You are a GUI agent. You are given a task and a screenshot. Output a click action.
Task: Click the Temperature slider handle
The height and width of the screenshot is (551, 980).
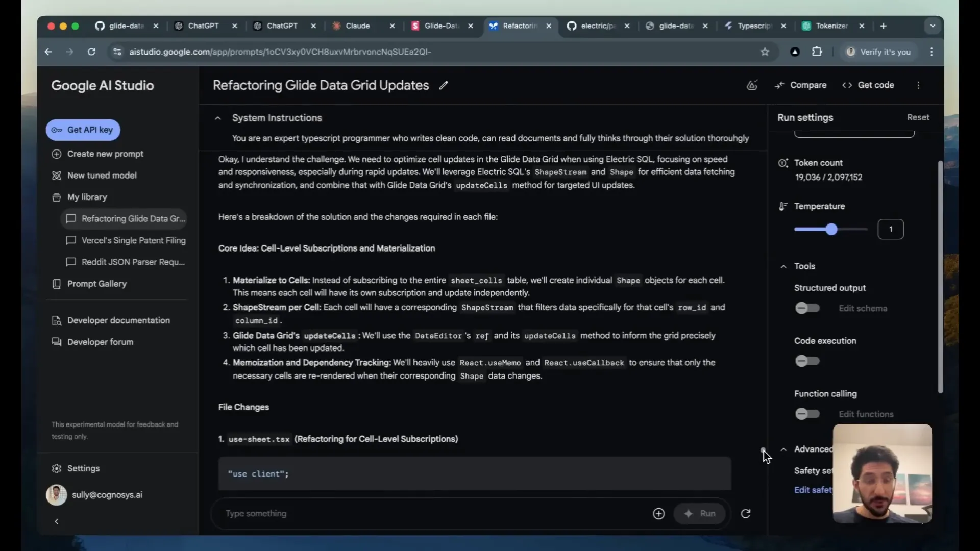tap(831, 230)
